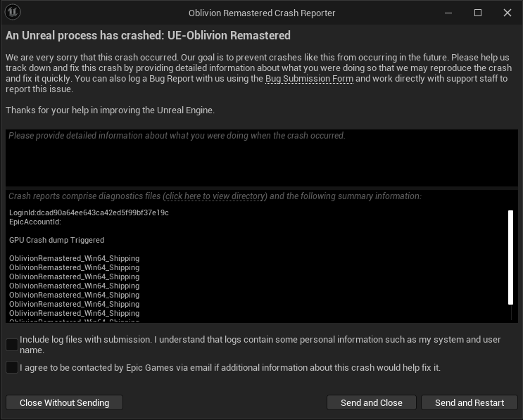523x420 pixels.
Task: Select the LoginId line in summary
Action: pyautogui.click(x=89, y=212)
